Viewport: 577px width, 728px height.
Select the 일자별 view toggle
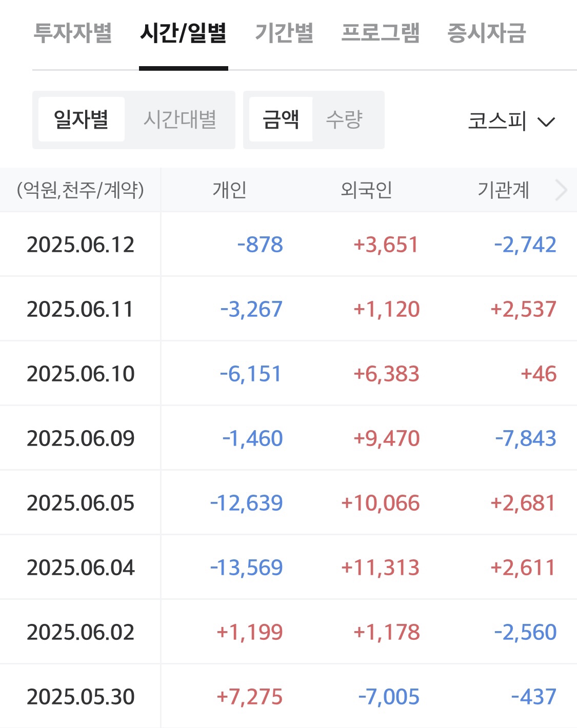point(81,119)
